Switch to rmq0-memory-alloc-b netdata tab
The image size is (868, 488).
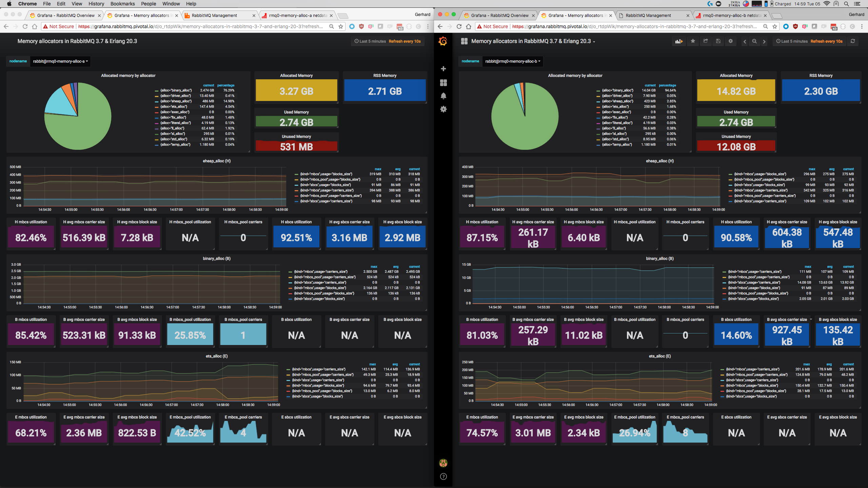(731, 16)
